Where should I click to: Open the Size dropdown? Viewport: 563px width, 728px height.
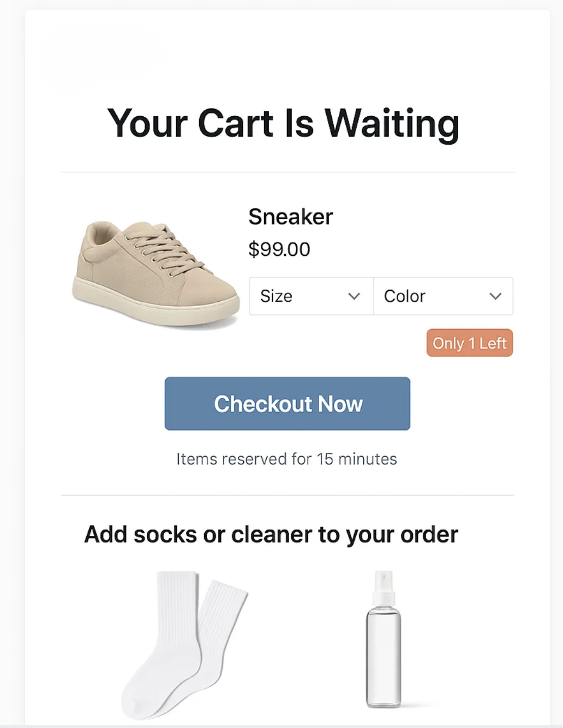coord(311,296)
